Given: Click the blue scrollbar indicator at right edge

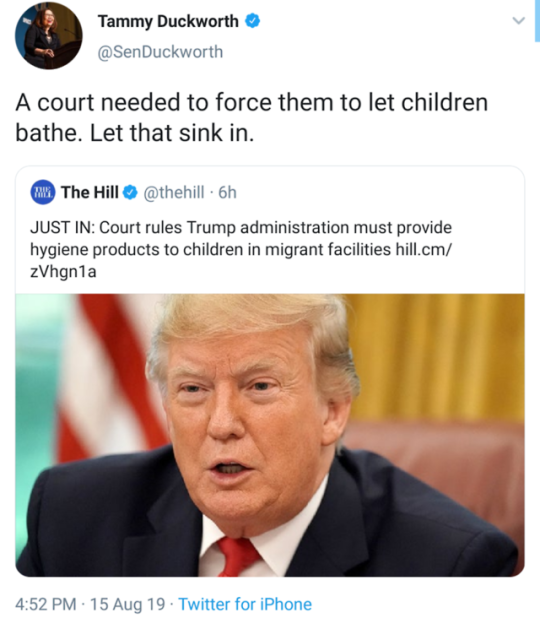Looking at the screenshot, I should (x=537, y=21).
